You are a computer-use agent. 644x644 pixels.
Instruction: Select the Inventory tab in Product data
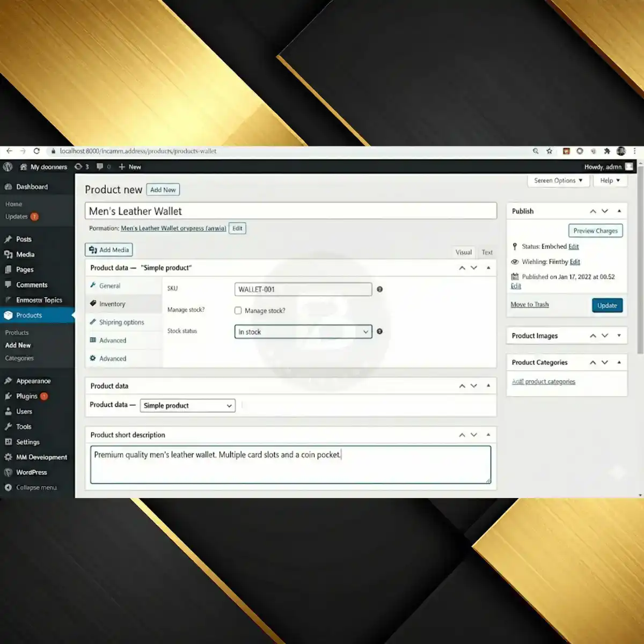coord(113,304)
